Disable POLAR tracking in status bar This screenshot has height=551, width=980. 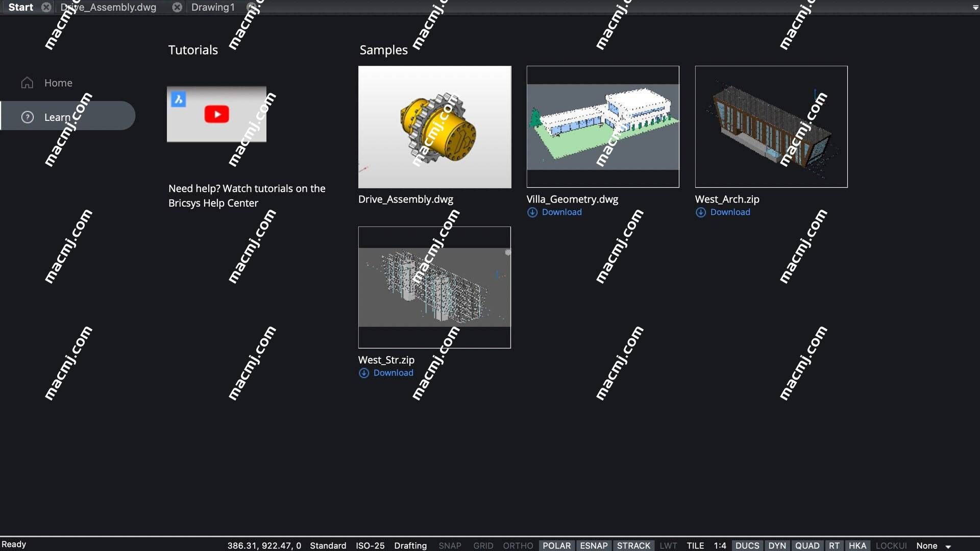556,545
